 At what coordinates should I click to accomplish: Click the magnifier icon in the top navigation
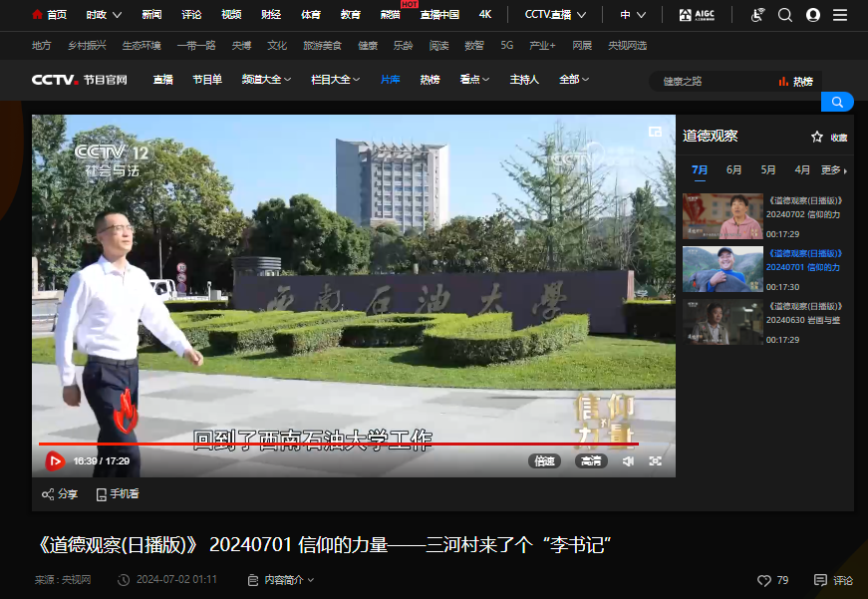[784, 15]
